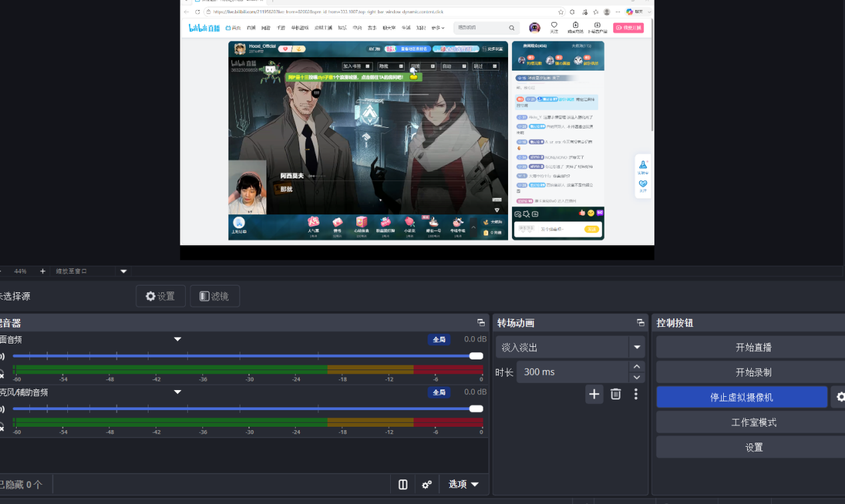Screen dimensions: 845x504
Task: Expand the gift bar up-chevron
Action: coord(473,226)
